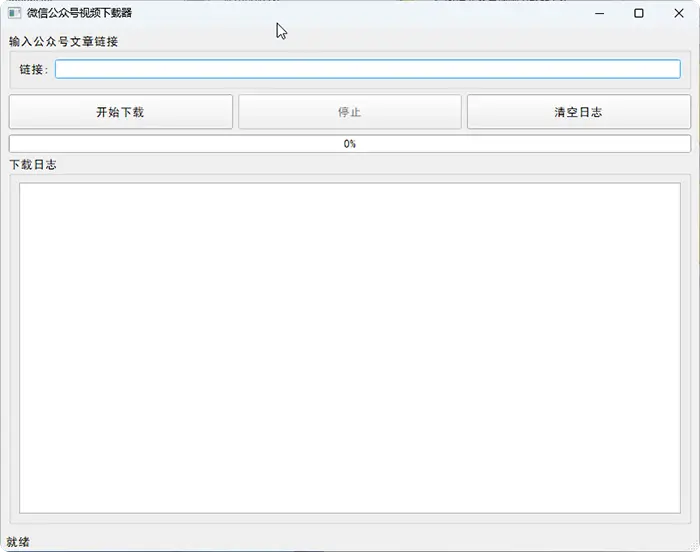Click the 下载日志 section label
Screen dimensions: 700x552
tap(33, 165)
